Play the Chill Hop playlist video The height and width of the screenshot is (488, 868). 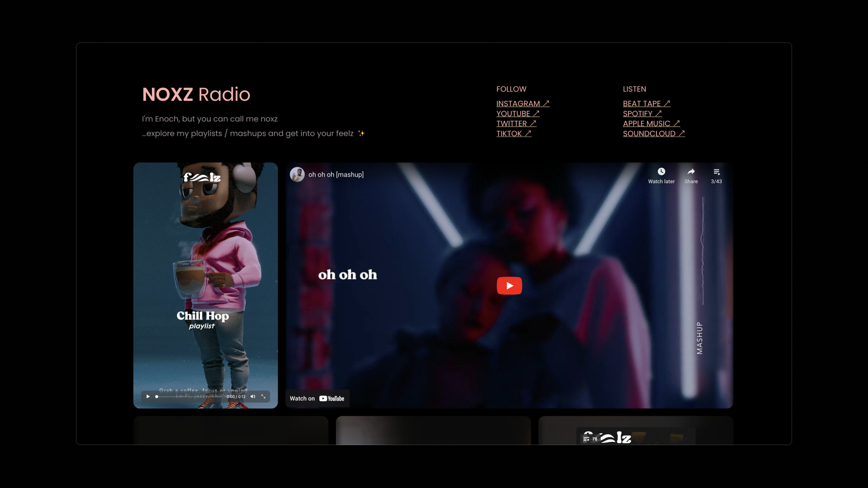point(148,397)
